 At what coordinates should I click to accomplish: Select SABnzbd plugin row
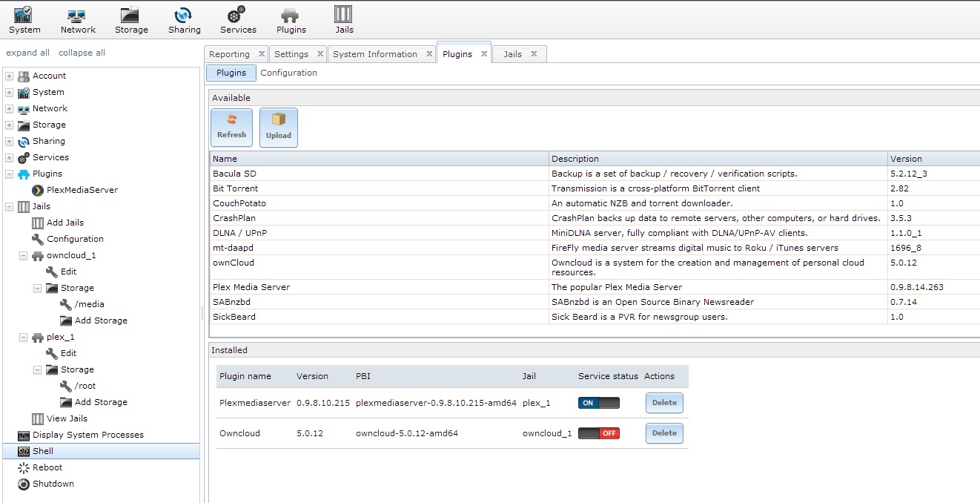tap(595, 302)
